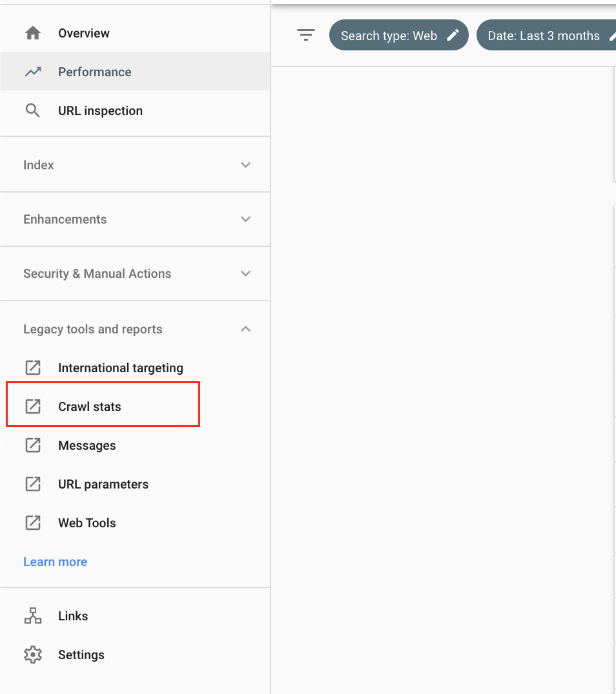Image resolution: width=616 pixels, height=694 pixels.
Task: Click external-link icon beside International targeting
Action: [x=33, y=368]
